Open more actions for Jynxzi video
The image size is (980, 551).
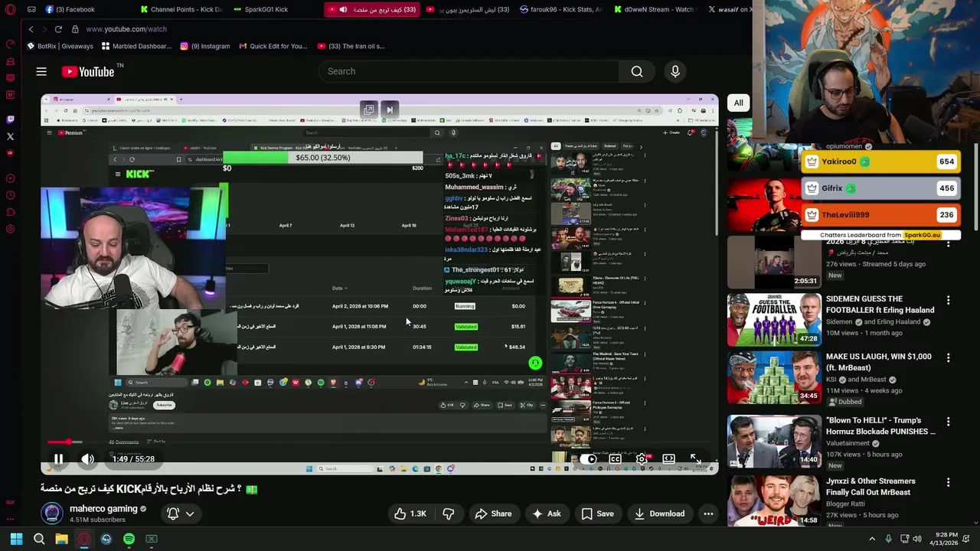(x=948, y=482)
